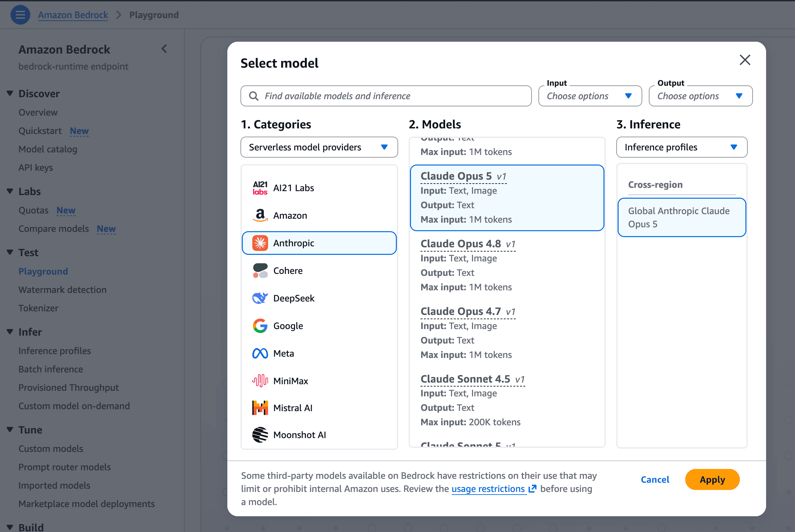Open the Inference profiles dropdown
The image size is (795, 532).
pyautogui.click(x=682, y=147)
